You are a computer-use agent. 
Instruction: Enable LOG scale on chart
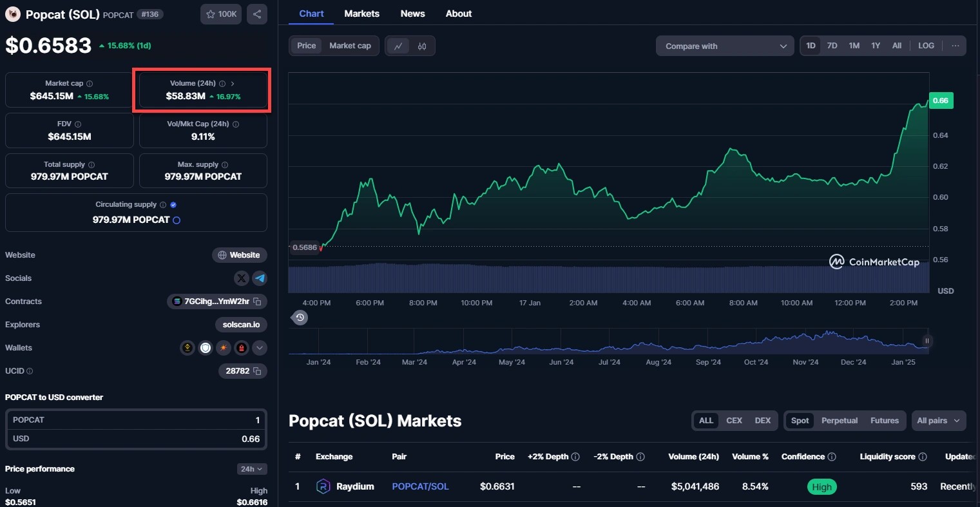click(926, 46)
